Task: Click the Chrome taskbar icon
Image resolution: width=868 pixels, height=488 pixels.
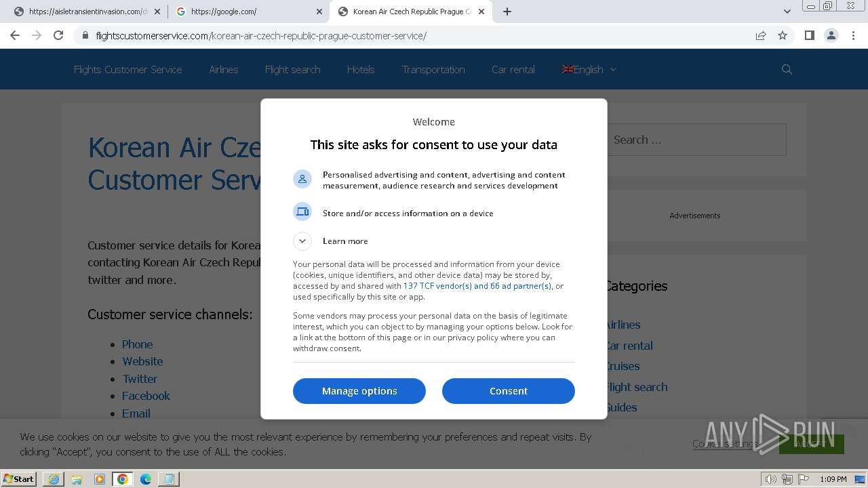Action: point(123,479)
